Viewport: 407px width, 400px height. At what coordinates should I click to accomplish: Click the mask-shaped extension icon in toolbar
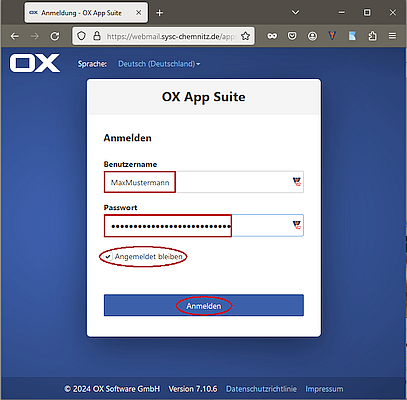pos(272,36)
